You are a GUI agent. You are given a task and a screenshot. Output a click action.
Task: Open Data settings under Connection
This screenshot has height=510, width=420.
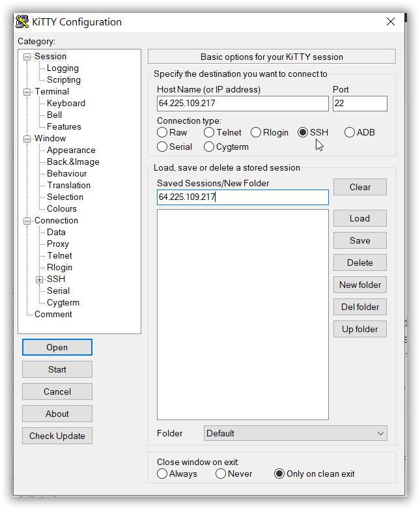[56, 232]
